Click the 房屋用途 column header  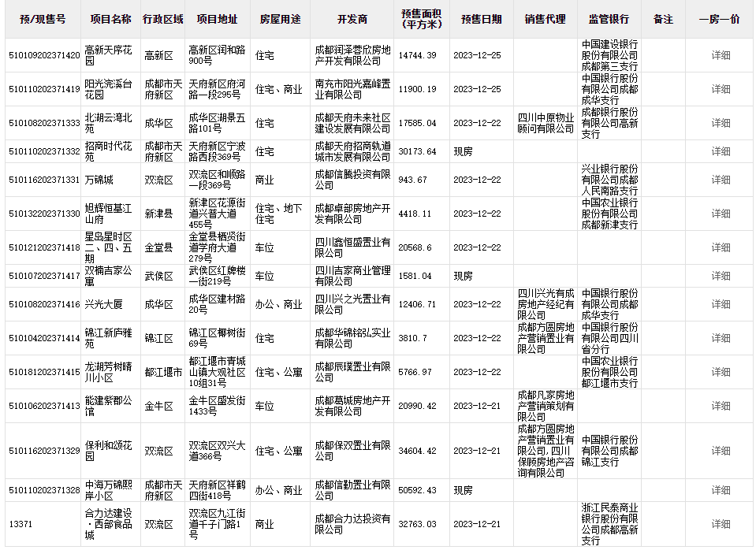280,19
